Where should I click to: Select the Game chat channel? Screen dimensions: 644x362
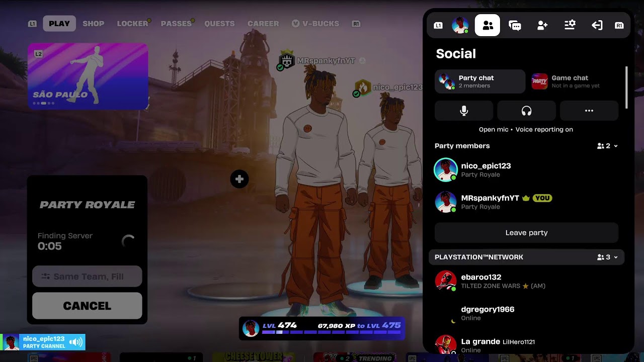pyautogui.click(x=574, y=81)
